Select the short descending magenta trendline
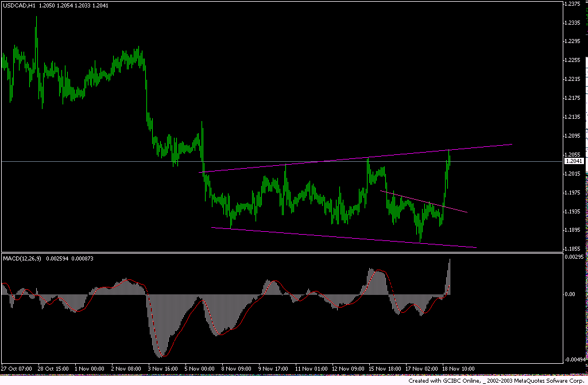This screenshot has height=385, width=588. (x=424, y=202)
